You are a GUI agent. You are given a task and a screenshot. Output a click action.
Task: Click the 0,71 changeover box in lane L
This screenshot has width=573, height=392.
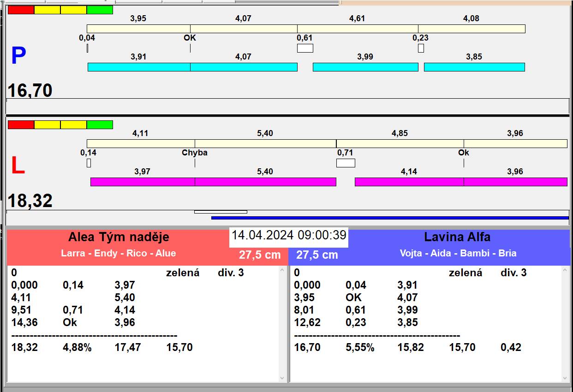tap(346, 163)
